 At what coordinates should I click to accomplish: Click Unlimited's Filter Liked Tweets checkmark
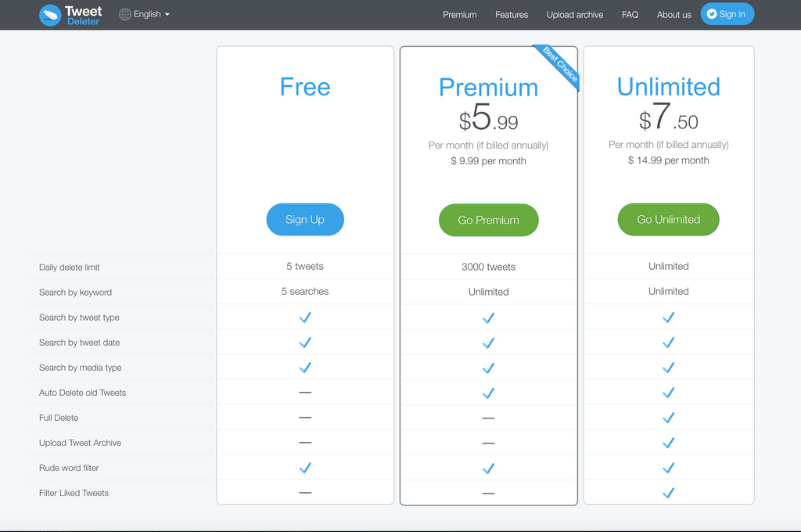pyautogui.click(x=668, y=493)
